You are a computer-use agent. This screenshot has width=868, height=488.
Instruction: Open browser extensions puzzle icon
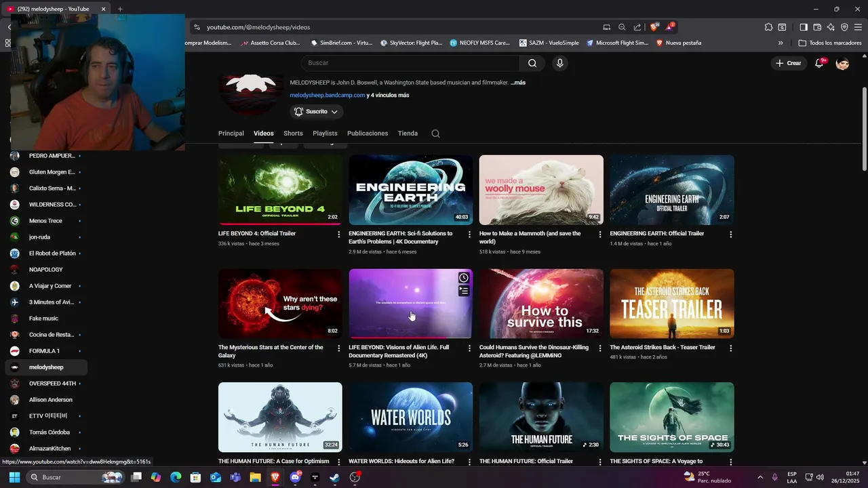[x=768, y=27]
